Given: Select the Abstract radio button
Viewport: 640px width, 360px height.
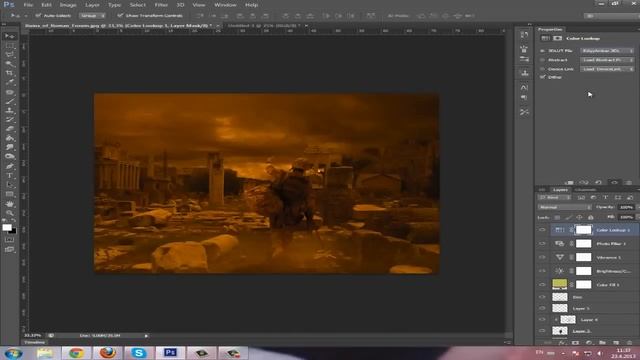Looking at the screenshot, I should click(542, 60).
